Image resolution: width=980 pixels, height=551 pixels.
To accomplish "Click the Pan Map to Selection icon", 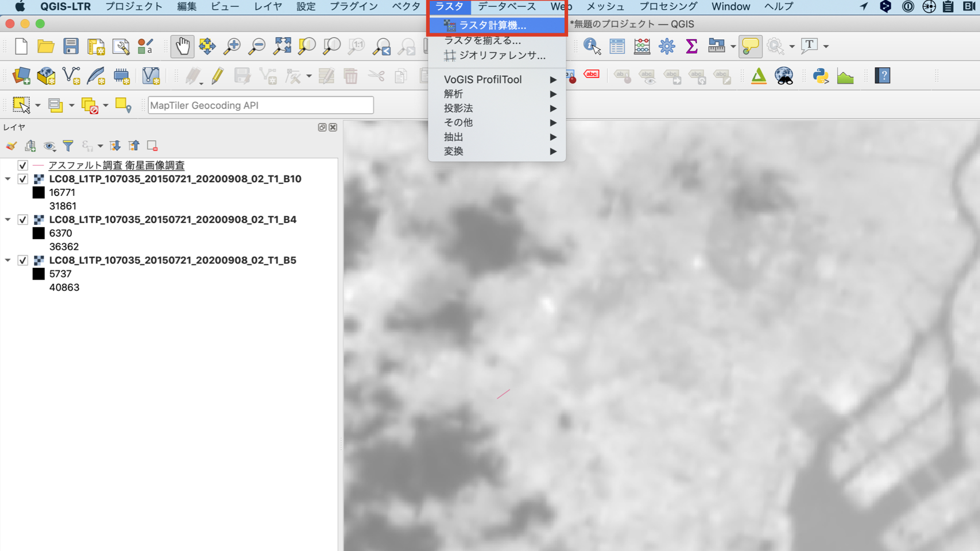I will 207,46.
